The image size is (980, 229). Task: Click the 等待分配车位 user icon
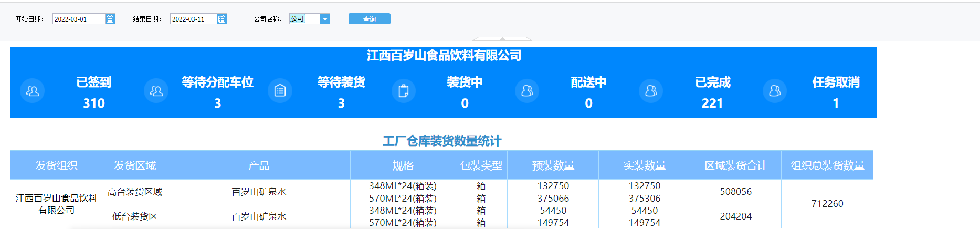(156, 91)
